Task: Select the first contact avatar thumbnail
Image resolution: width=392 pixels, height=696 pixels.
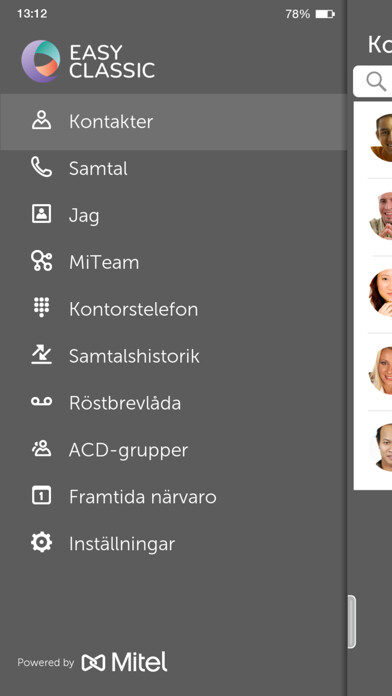Action: tap(381, 138)
